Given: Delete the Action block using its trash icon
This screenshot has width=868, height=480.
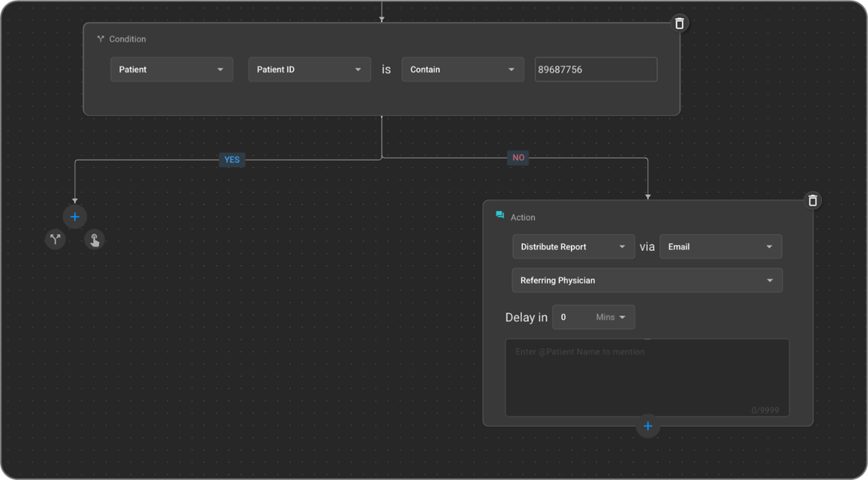Looking at the screenshot, I should [813, 201].
